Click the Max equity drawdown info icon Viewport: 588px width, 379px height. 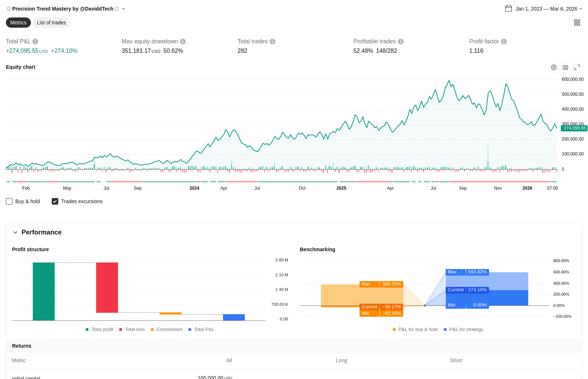(183, 42)
